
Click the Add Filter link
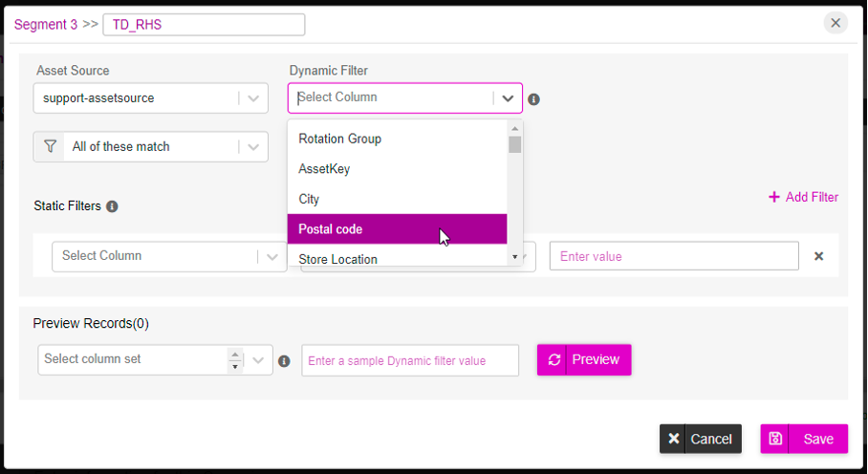point(803,197)
